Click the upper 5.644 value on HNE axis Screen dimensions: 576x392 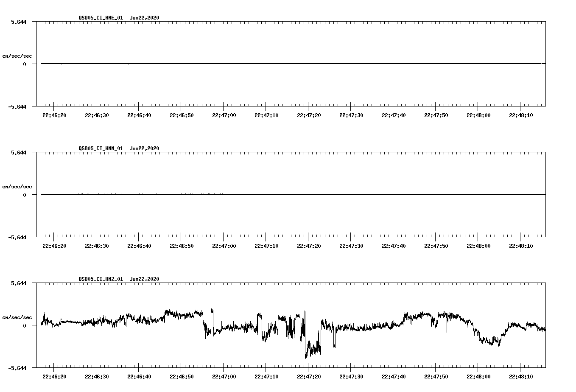pyautogui.click(x=19, y=22)
